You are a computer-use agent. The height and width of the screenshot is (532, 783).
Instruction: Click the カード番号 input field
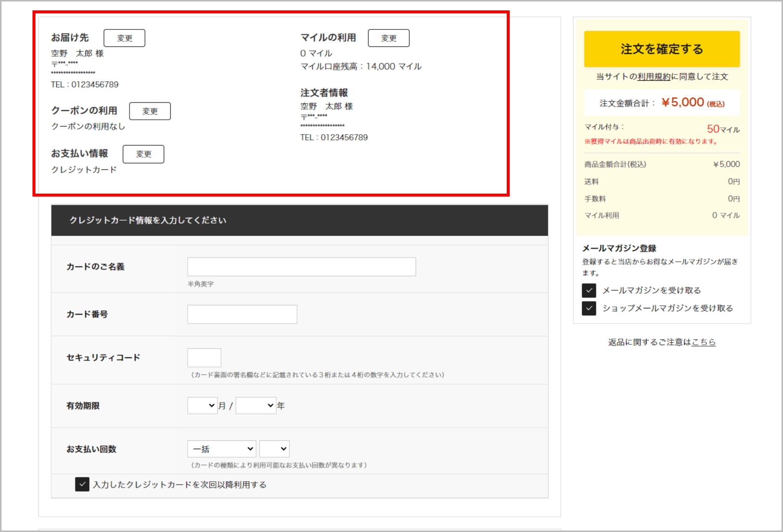point(242,314)
